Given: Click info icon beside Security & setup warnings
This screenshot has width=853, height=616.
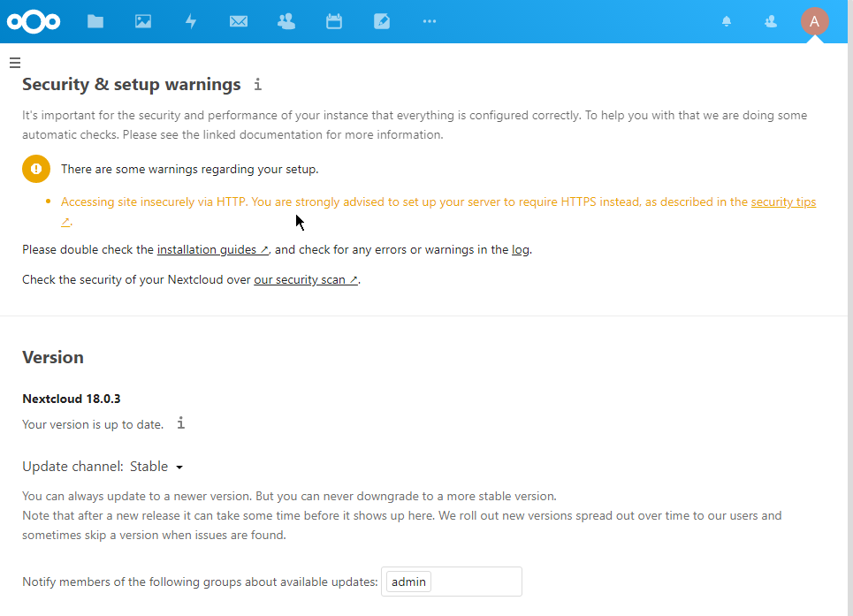Looking at the screenshot, I should tap(258, 84).
